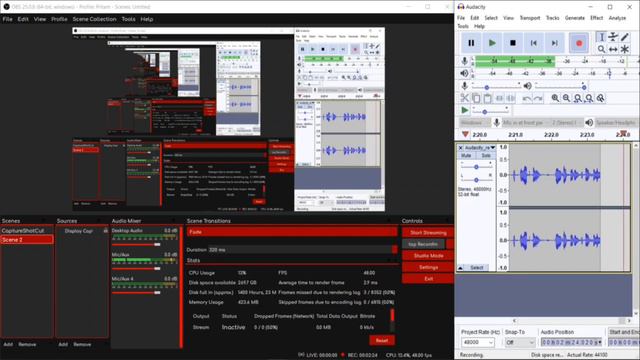This screenshot has height=360, width=640.
Task: Open the 'Start and End' selection dropdown
Action: (x=623, y=332)
